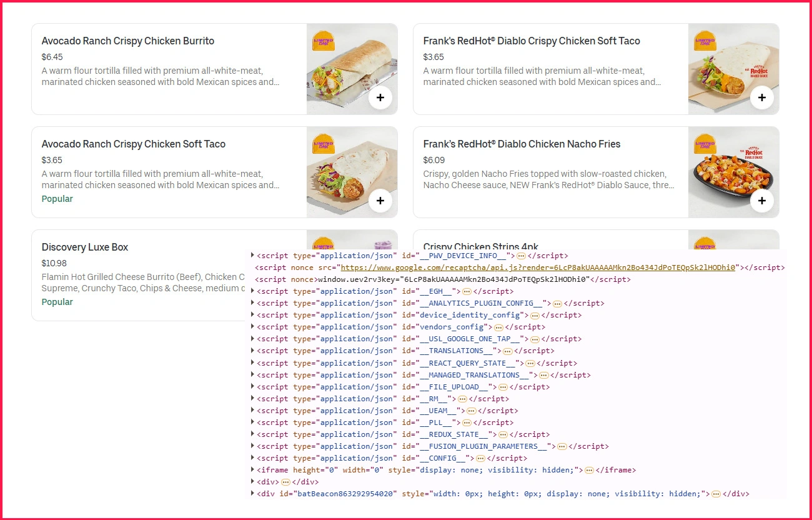Expand the __PWV_DEVICE_INFO__ script node

(x=252, y=255)
